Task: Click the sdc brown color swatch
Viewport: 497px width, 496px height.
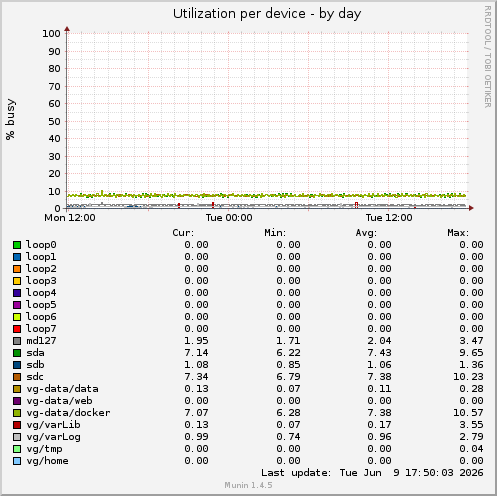Action: pyautogui.click(x=17, y=377)
